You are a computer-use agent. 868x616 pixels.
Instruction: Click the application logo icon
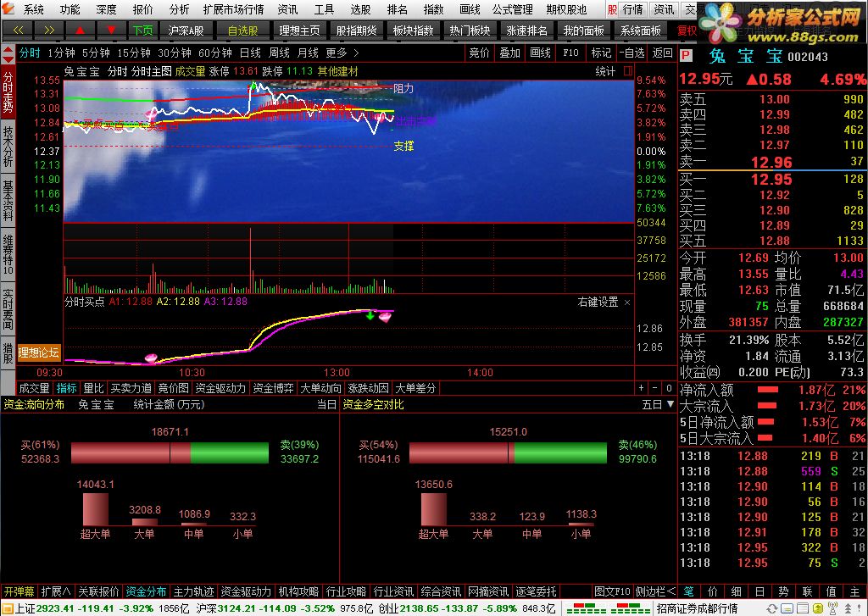click(8, 9)
